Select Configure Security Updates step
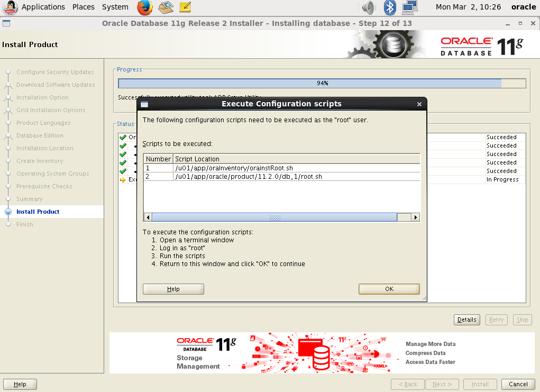 pos(55,72)
